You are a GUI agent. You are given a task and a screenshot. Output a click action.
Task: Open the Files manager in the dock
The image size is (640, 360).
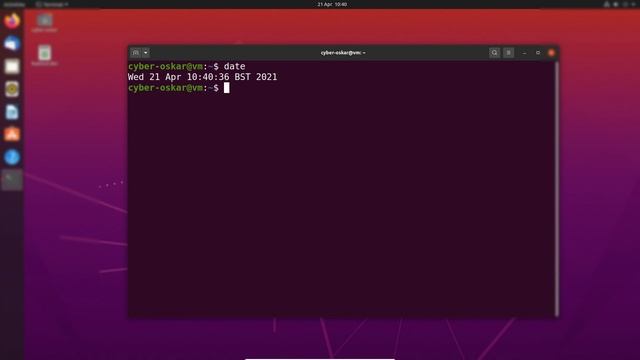[12, 66]
